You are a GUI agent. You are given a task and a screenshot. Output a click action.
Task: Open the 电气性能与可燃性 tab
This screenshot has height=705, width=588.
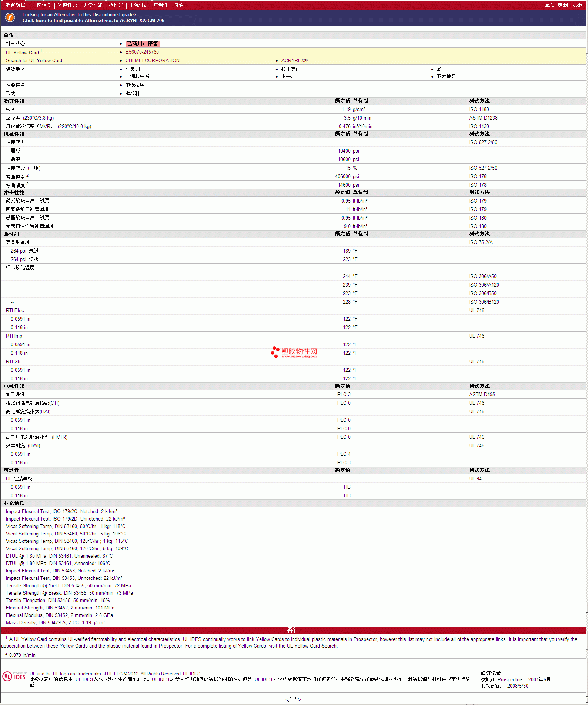148,5
